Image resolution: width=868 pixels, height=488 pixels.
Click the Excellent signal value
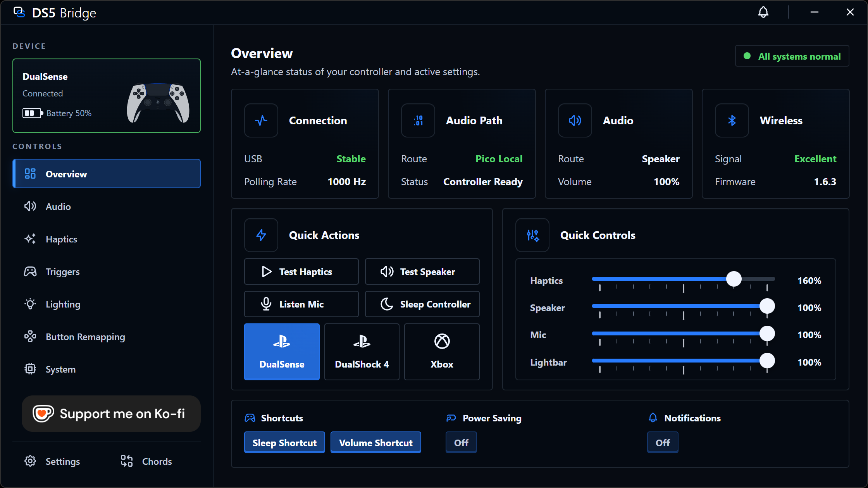coord(815,159)
